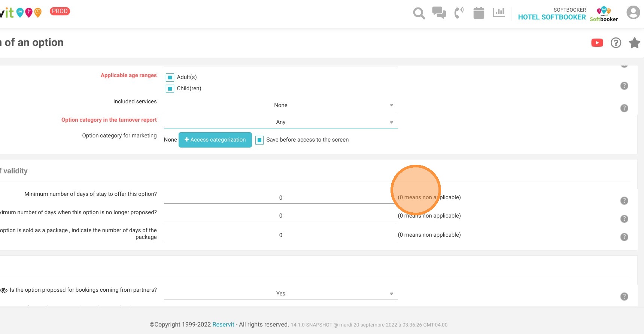Click help icon for package number of days
The width and height of the screenshot is (644, 334).
pos(624,237)
